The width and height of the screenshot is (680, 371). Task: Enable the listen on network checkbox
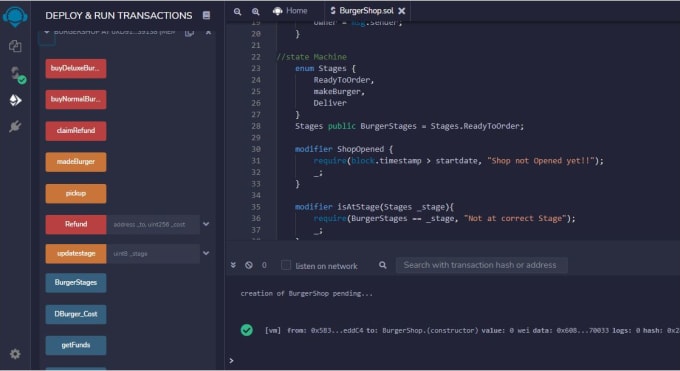pyautogui.click(x=286, y=265)
